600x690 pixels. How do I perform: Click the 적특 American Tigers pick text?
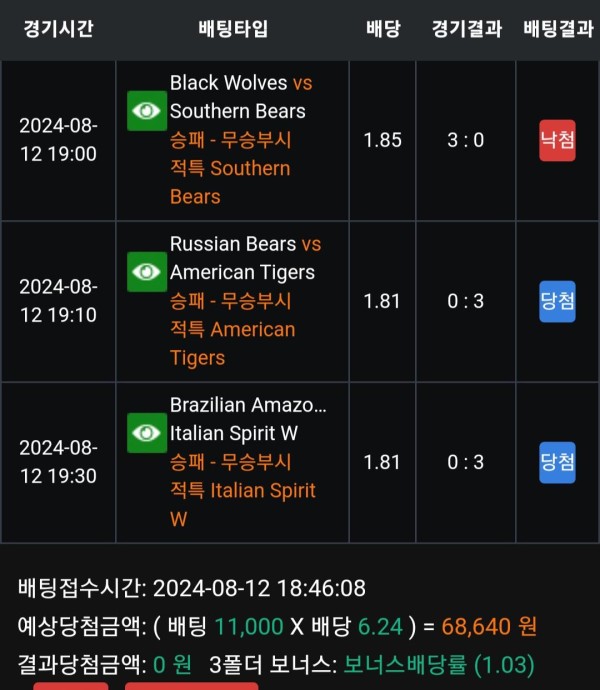click(x=233, y=343)
